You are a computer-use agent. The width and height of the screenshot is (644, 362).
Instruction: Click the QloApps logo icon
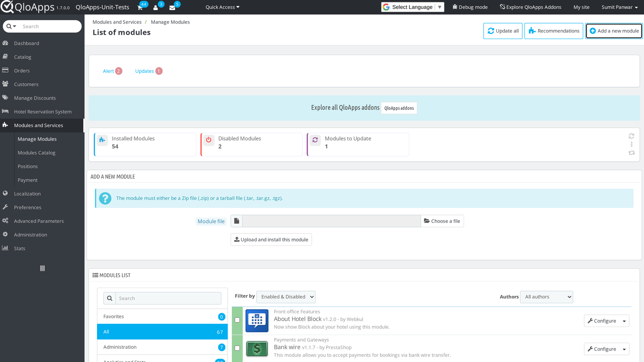click(7, 7)
